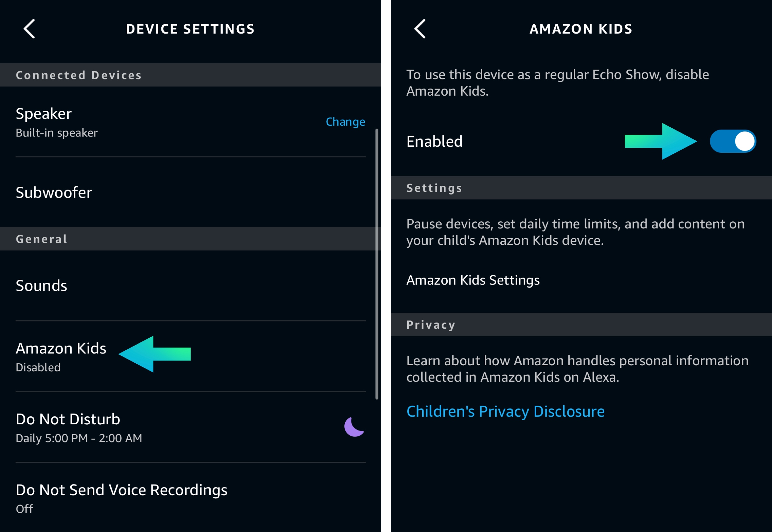Click the Connected Devices section header

click(x=79, y=75)
